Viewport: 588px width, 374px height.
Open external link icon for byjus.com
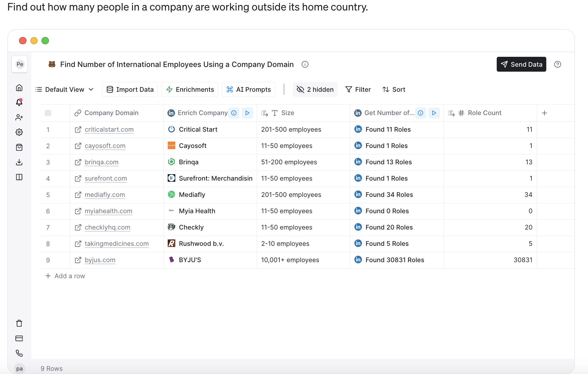coord(78,260)
